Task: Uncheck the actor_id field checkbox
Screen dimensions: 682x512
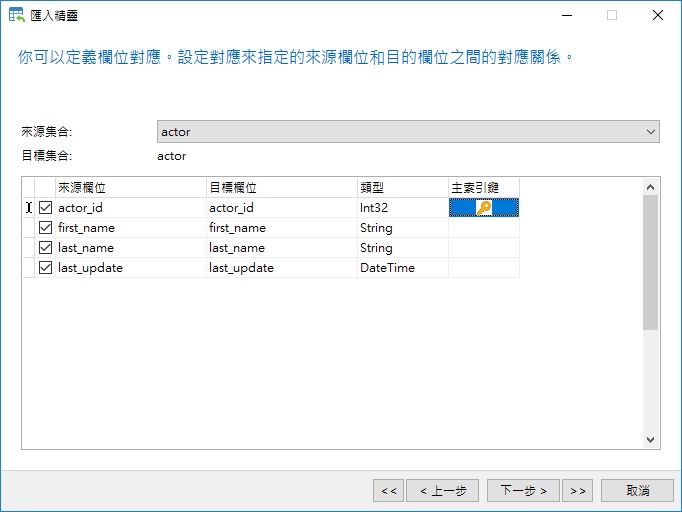Action: point(45,208)
